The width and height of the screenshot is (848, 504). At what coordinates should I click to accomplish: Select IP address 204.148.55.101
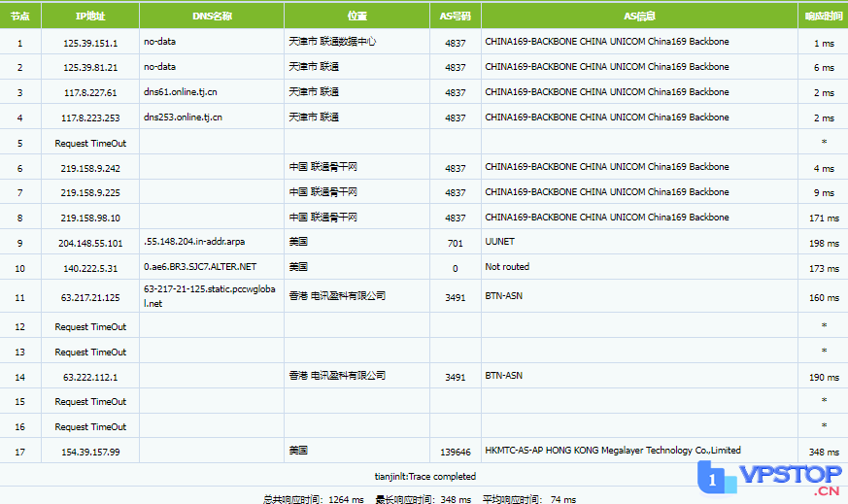[x=90, y=244]
